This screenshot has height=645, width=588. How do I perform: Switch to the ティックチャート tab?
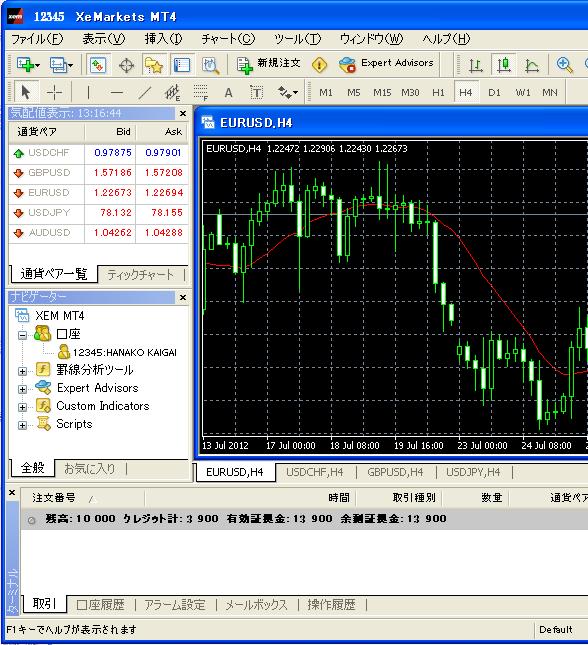pyautogui.click(x=141, y=274)
